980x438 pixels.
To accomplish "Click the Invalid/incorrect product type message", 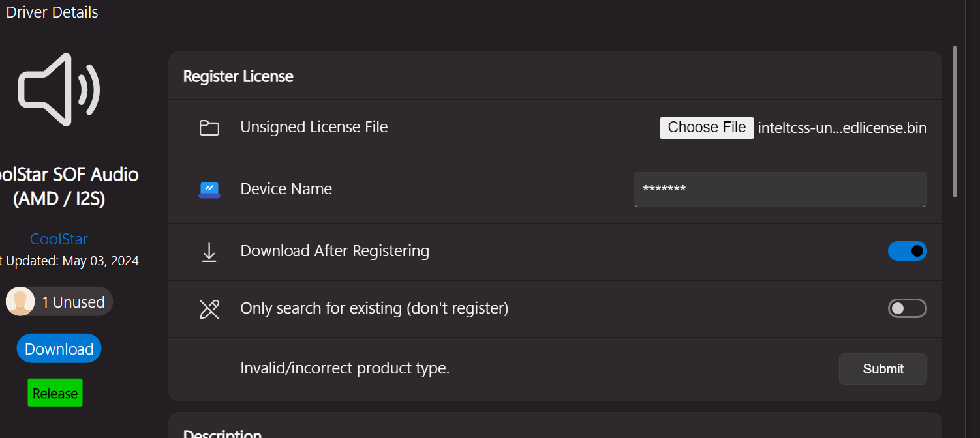I will pyautogui.click(x=345, y=368).
